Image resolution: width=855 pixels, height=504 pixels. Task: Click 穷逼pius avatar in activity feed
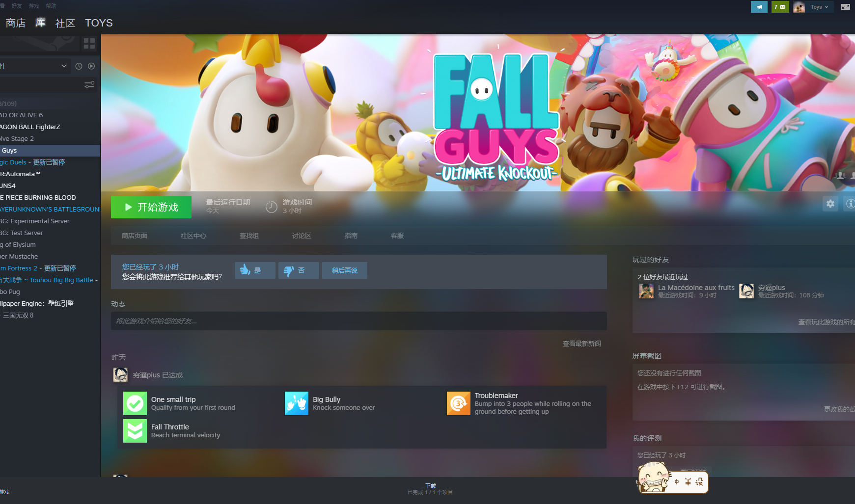[x=120, y=375]
